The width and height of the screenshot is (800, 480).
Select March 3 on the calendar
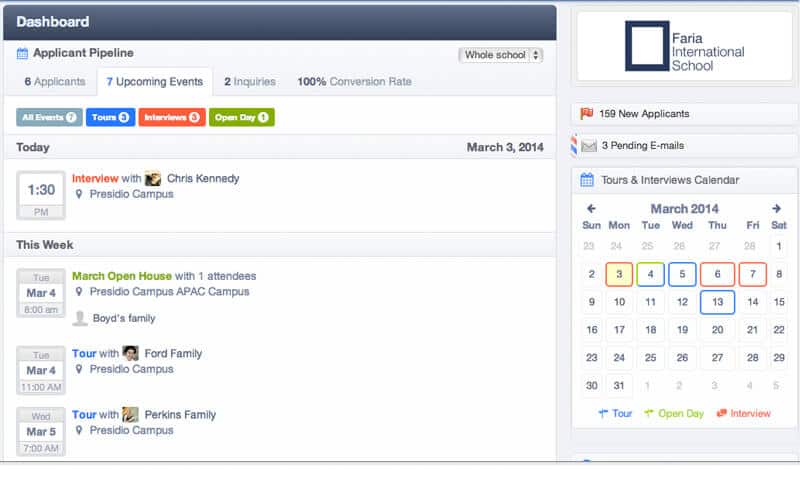pos(619,274)
